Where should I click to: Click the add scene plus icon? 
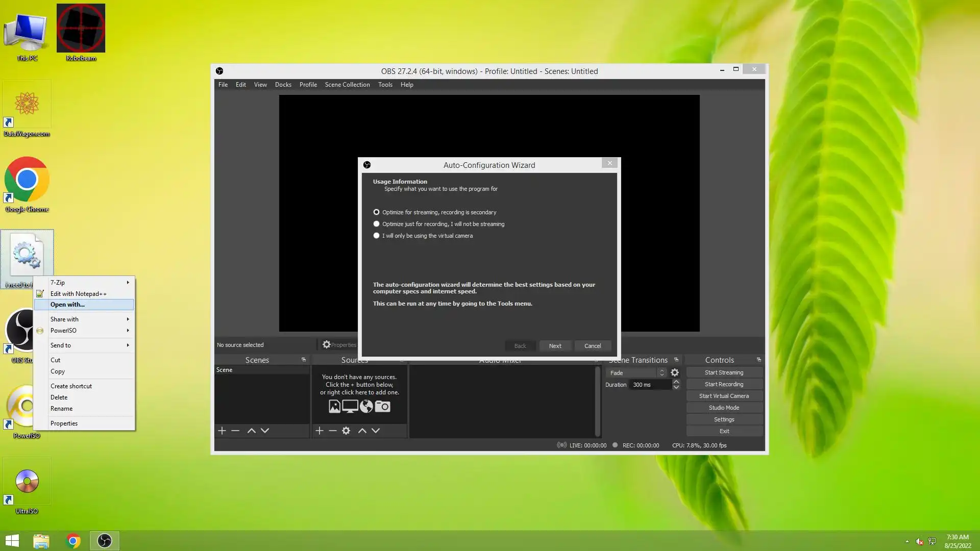[x=222, y=431]
